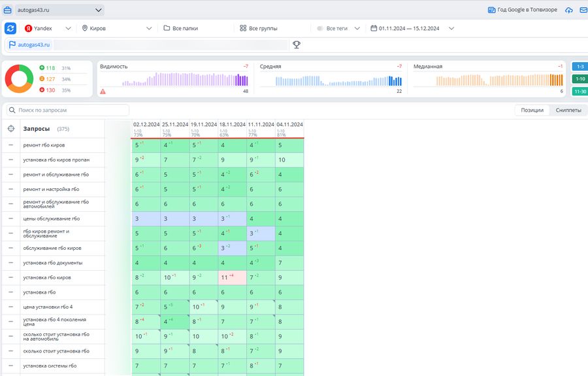The image size is (588, 376).
Task: Click the trophy competitors icon
Action: [x=297, y=45]
